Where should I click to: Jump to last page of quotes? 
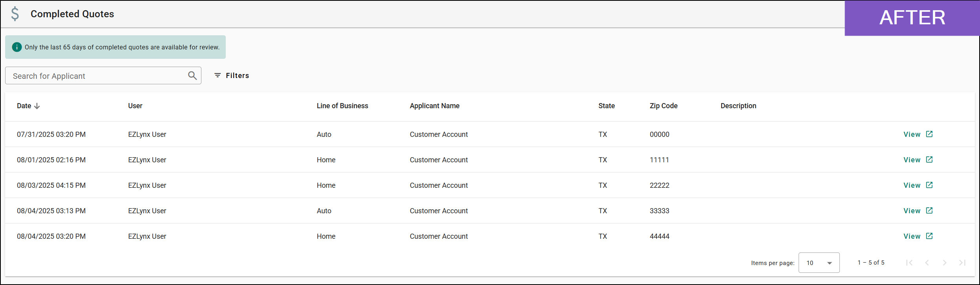(962, 263)
